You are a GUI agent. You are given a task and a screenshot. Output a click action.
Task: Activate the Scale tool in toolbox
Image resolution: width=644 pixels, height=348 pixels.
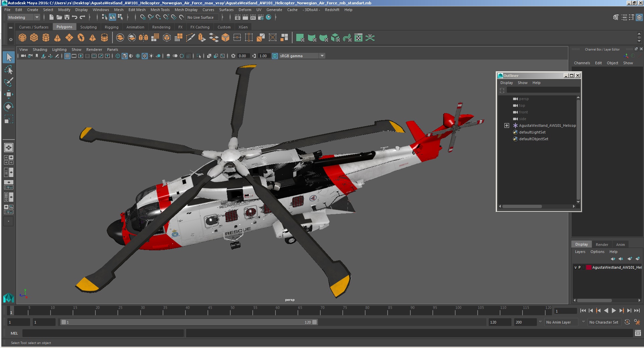(9, 119)
